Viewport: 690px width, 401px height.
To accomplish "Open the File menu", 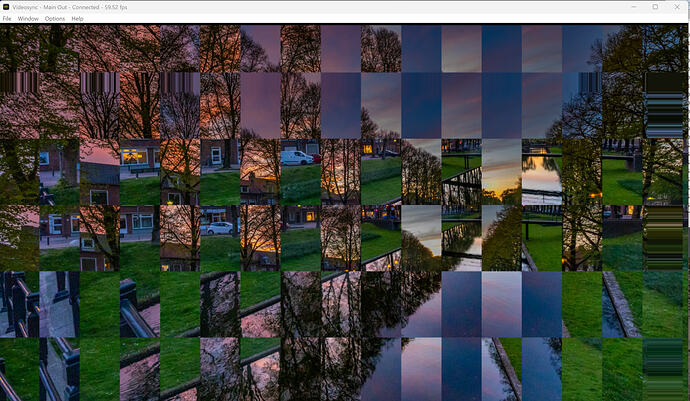I will [x=7, y=19].
